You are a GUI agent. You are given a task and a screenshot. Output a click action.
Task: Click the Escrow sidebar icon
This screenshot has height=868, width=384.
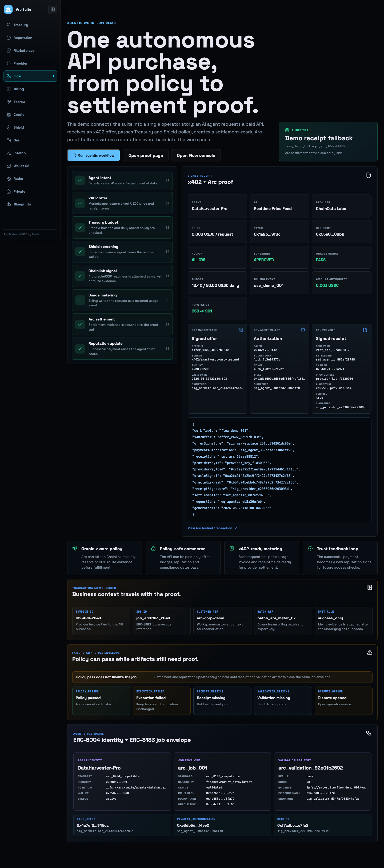click(x=9, y=102)
